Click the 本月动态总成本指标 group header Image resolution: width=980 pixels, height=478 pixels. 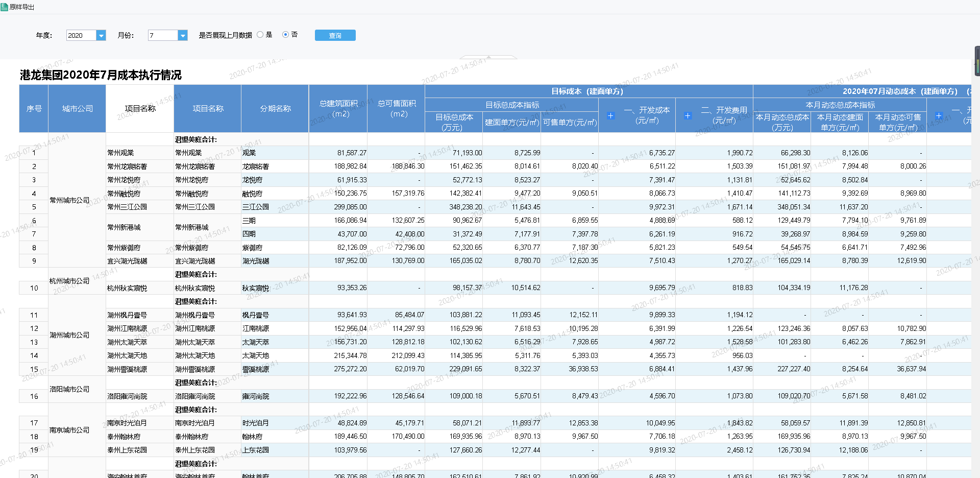tap(840, 105)
